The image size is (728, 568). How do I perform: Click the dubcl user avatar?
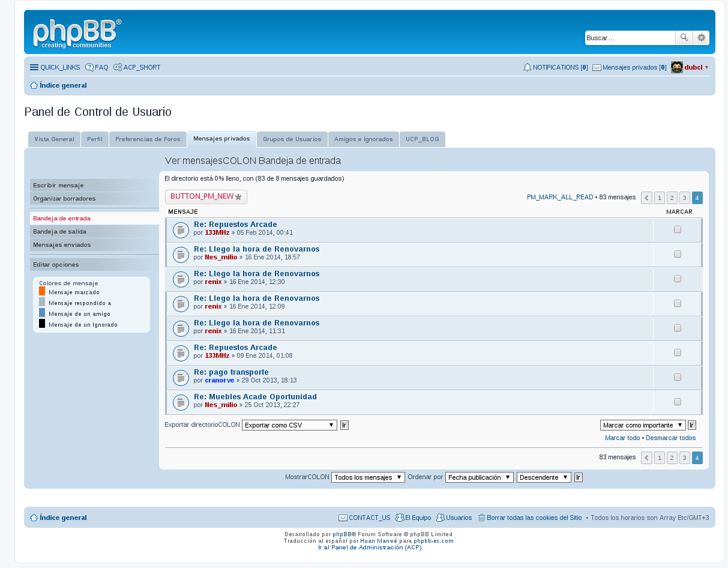(676, 67)
